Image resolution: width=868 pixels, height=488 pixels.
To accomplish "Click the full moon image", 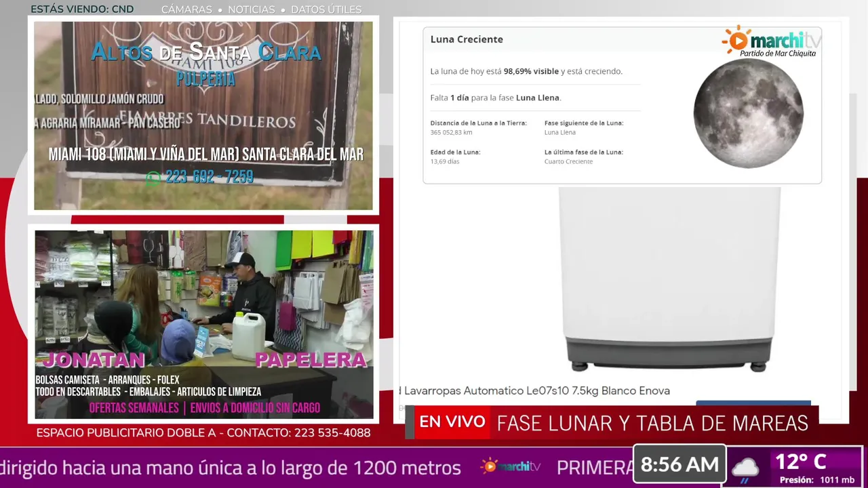I will click(749, 113).
